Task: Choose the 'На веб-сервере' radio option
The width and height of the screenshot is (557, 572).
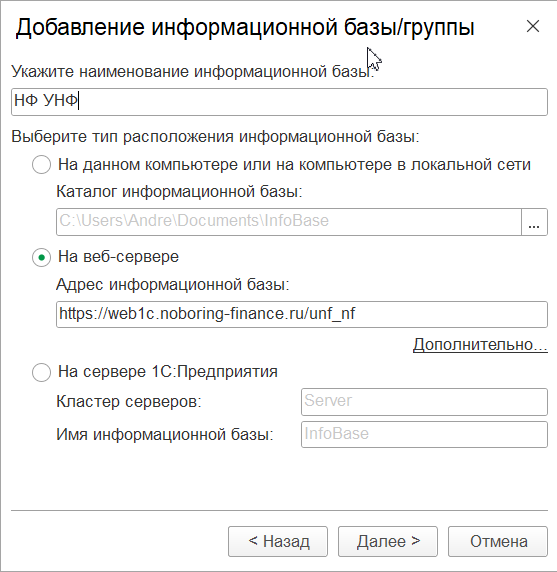Action: click(x=41, y=258)
